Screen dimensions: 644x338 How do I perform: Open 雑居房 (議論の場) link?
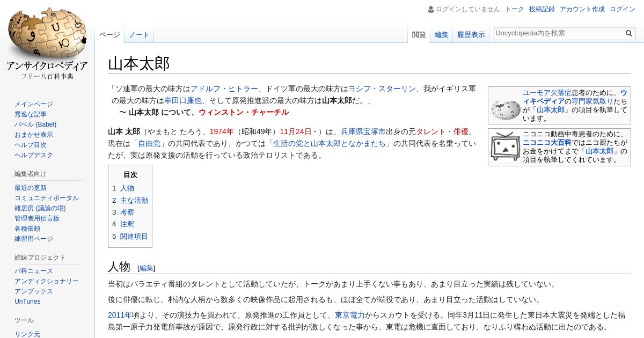(x=40, y=208)
